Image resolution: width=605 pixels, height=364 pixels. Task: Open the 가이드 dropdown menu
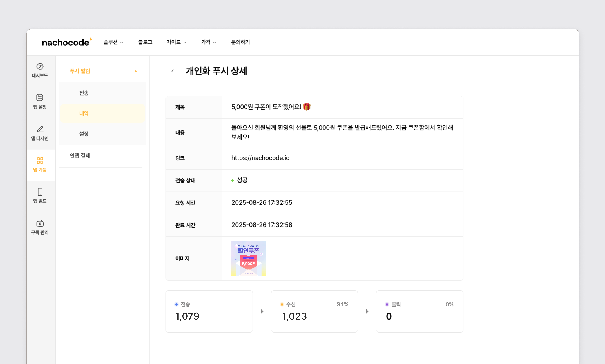point(176,42)
